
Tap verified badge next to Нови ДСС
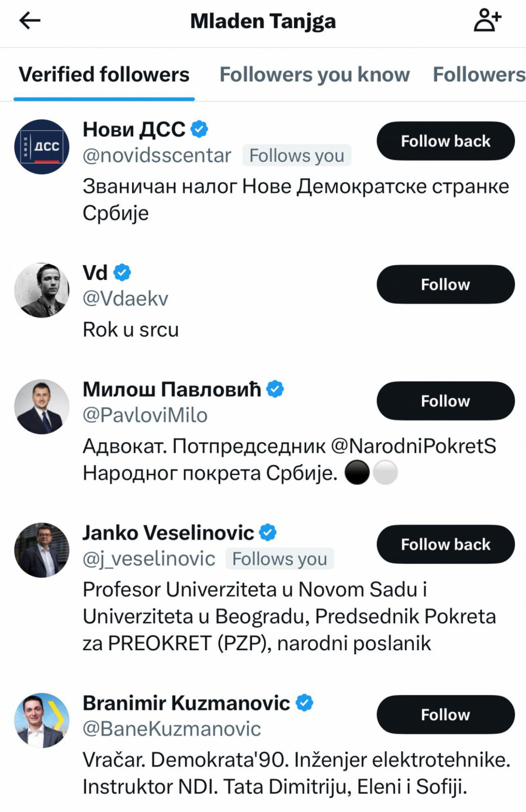pos(199,129)
